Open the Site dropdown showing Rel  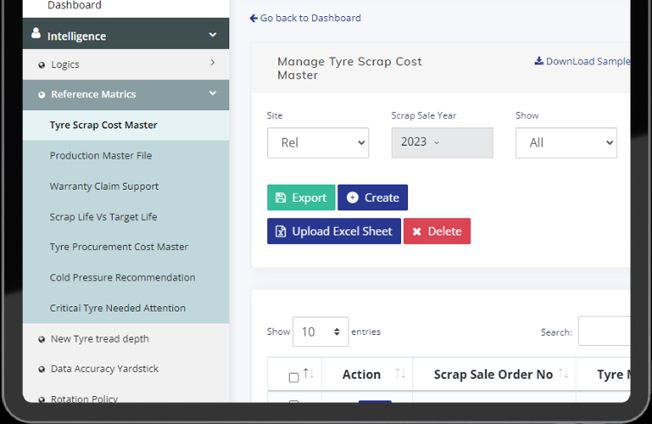317,143
